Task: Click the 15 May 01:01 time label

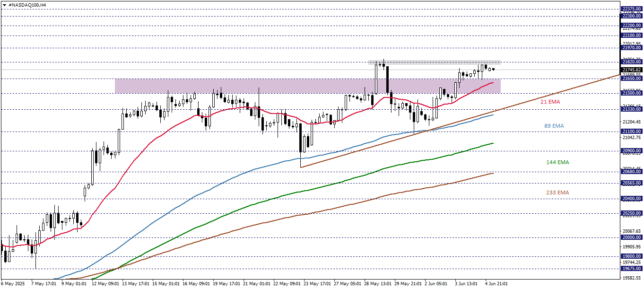Action: pyautogui.click(x=166, y=284)
